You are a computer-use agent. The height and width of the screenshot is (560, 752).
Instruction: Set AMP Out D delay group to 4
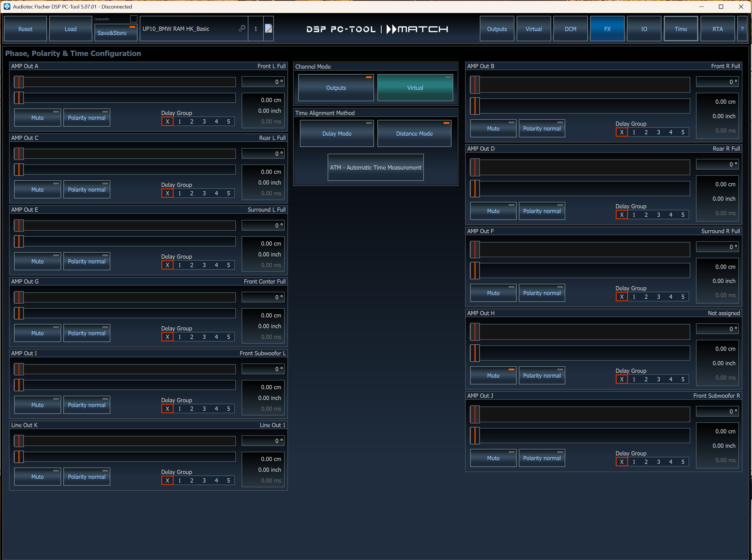point(671,215)
